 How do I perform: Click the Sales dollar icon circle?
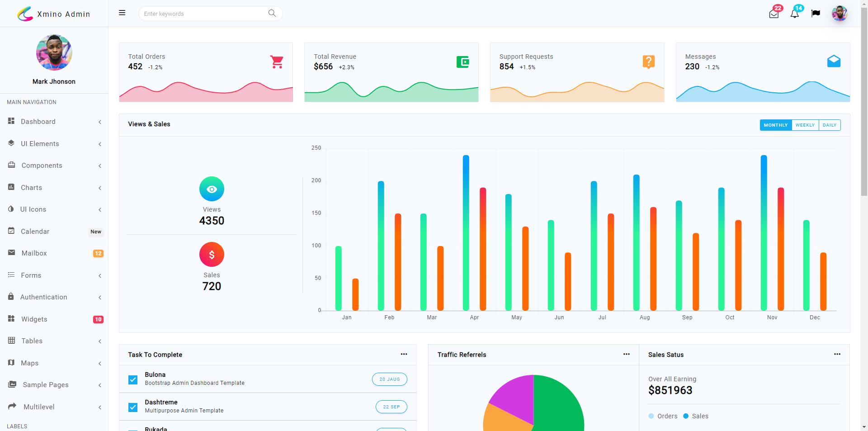tap(212, 255)
